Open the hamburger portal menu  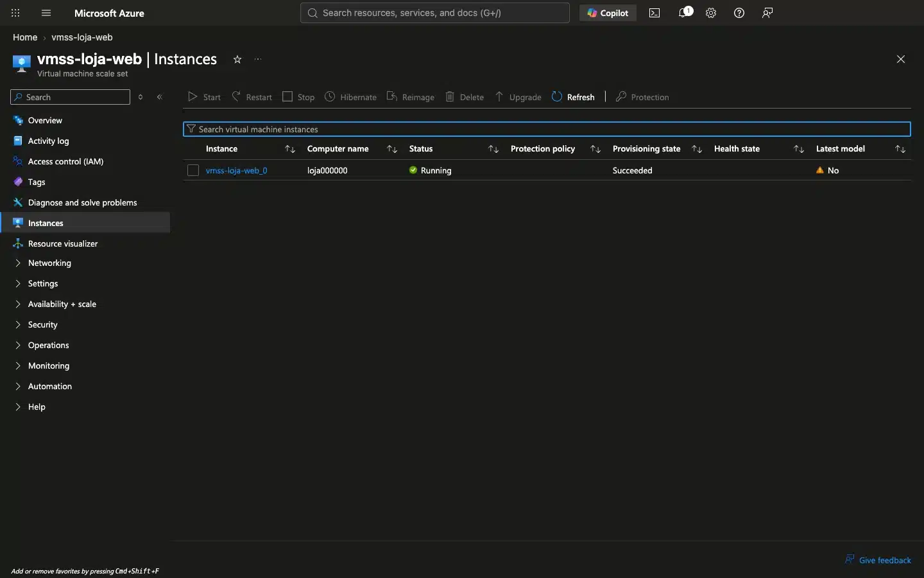coord(46,13)
